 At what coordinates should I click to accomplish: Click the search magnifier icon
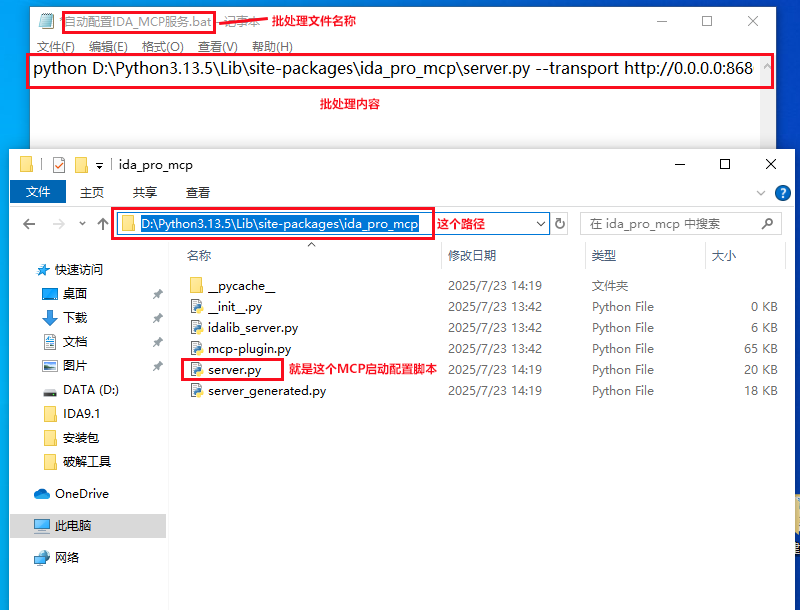(x=767, y=223)
